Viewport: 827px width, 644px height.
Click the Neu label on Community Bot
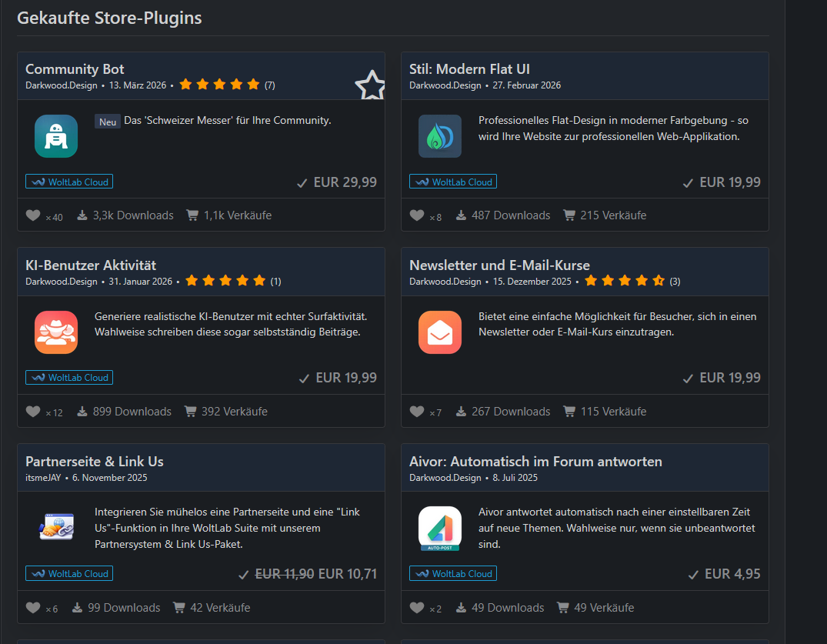(x=108, y=122)
